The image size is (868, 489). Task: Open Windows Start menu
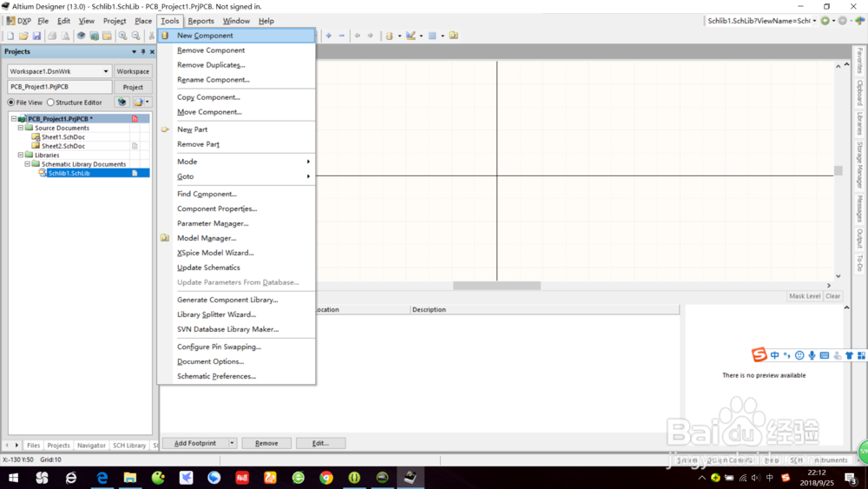click(13, 478)
